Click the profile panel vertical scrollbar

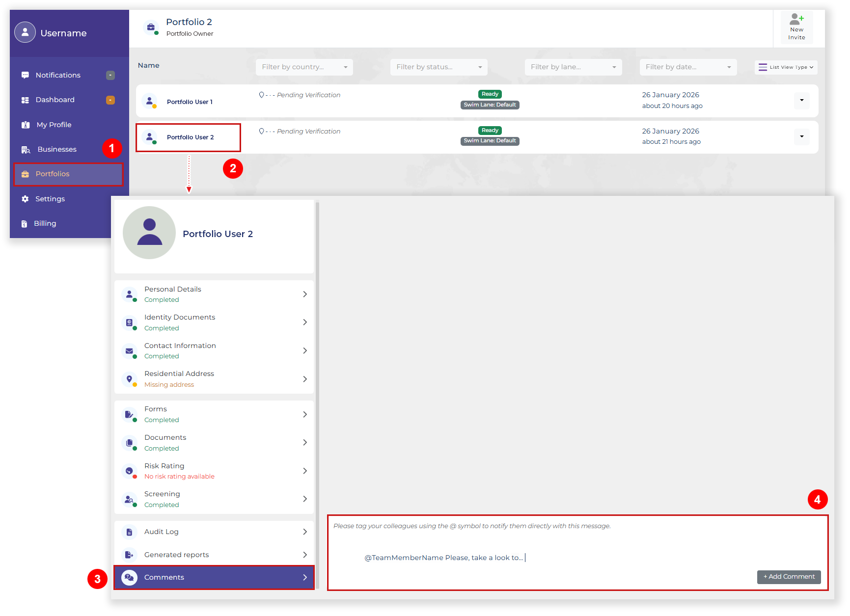point(317,395)
